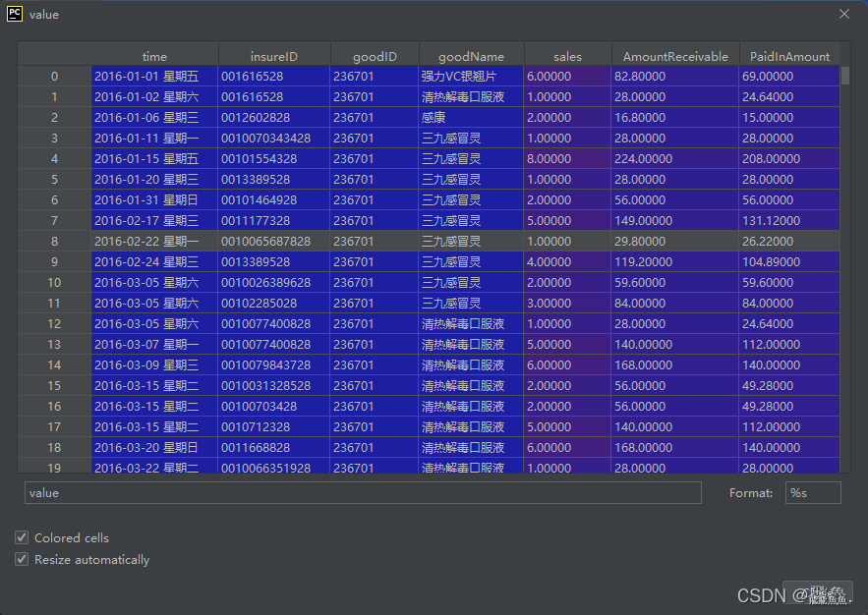Select the sales column header

(567, 56)
